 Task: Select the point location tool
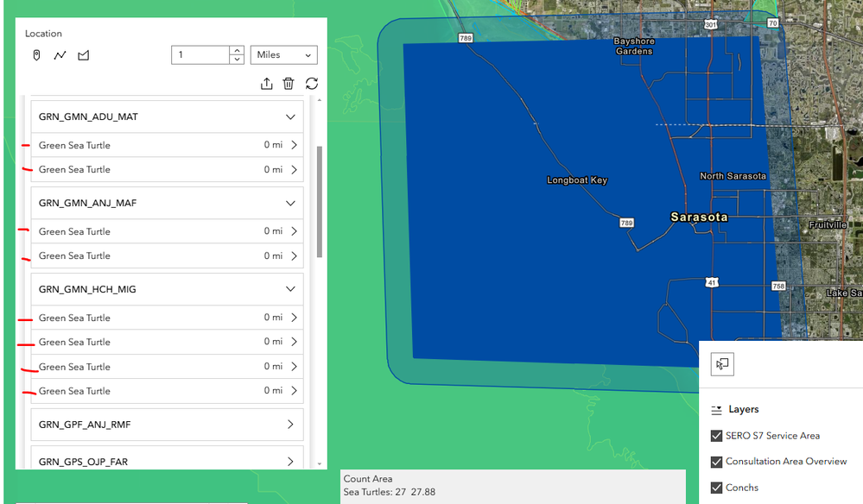[35, 54]
